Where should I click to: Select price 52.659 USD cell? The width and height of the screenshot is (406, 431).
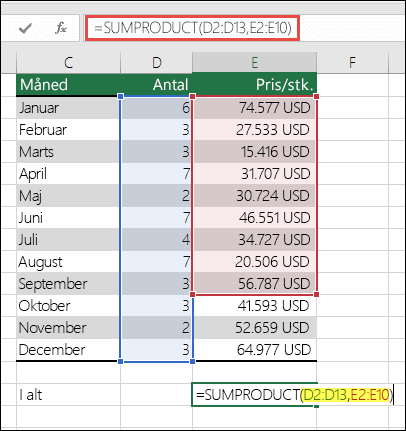tap(254, 328)
